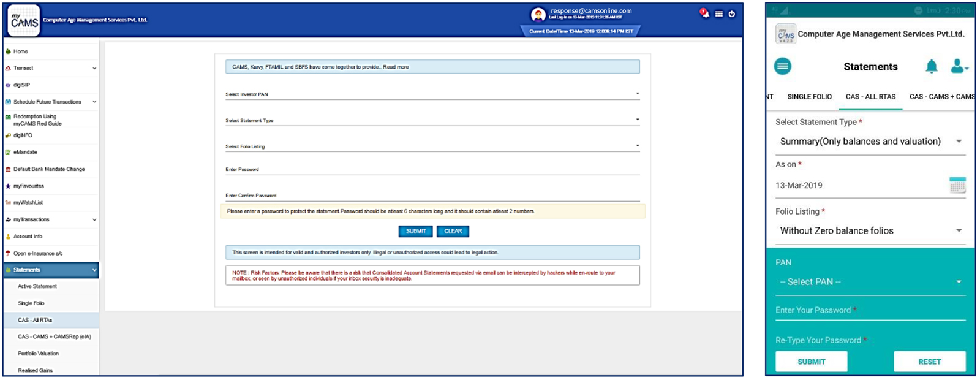Expand the Transact sidebar menu
This screenshot has width=980, height=380.
(x=51, y=68)
